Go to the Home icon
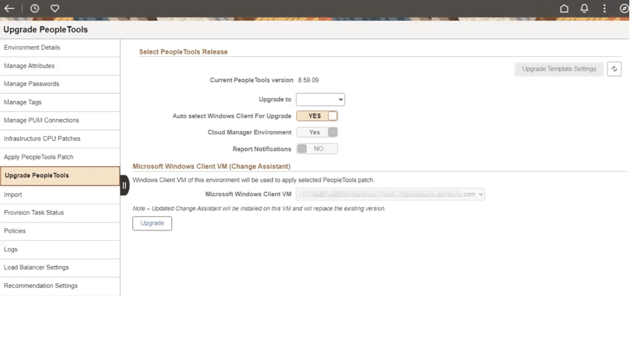Image resolution: width=644 pixels, height=362 pixels. [x=564, y=8]
